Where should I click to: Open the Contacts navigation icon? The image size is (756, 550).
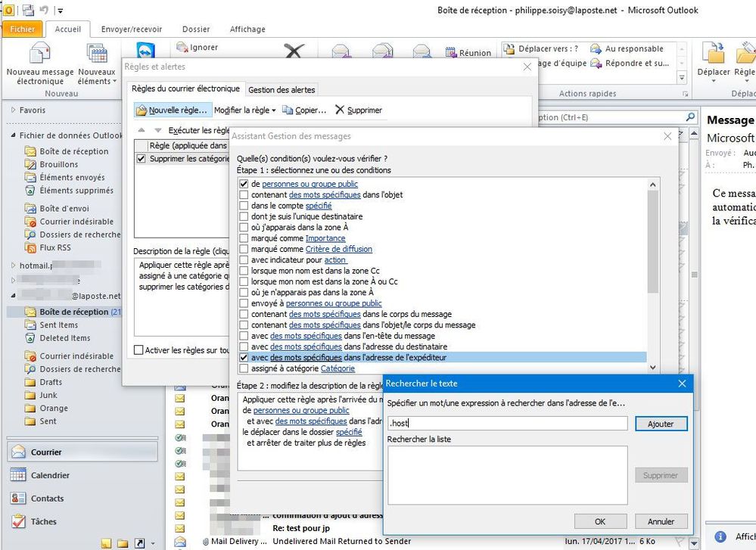pos(17,499)
